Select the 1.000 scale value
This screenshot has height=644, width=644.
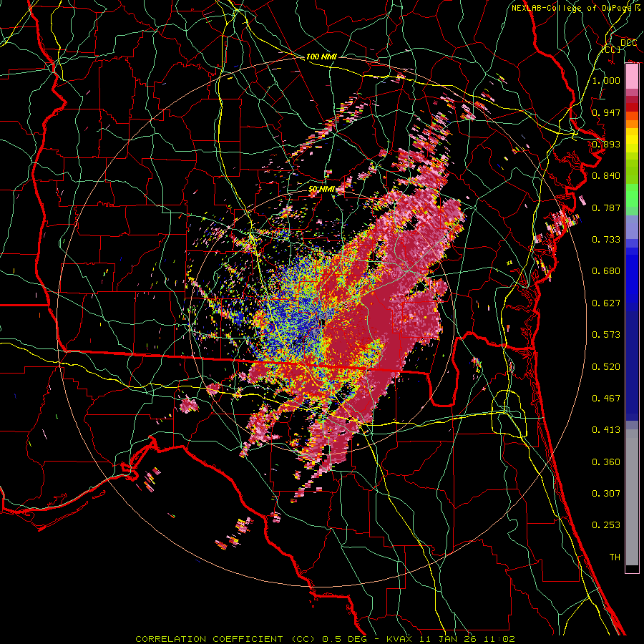pyautogui.click(x=606, y=80)
